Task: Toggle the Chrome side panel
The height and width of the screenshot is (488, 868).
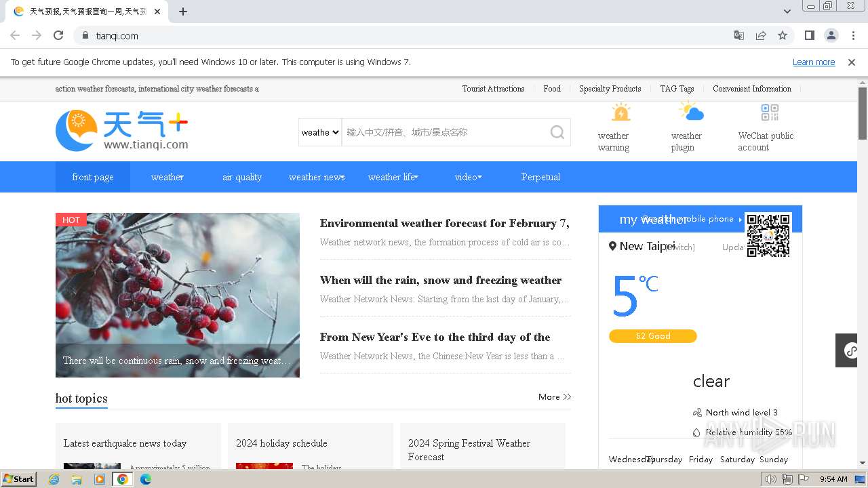Action: (x=809, y=35)
